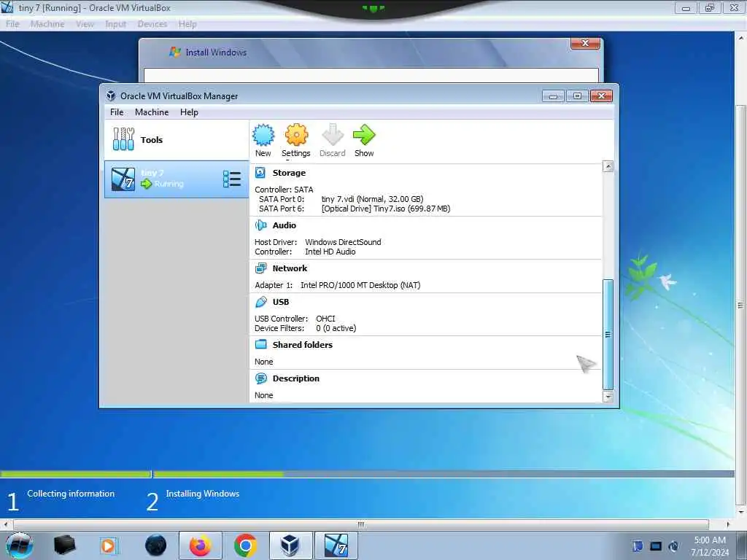This screenshot has height=560, width=747.
Task: Click the details pane scrollbar thumb
Action: (608, 334)
